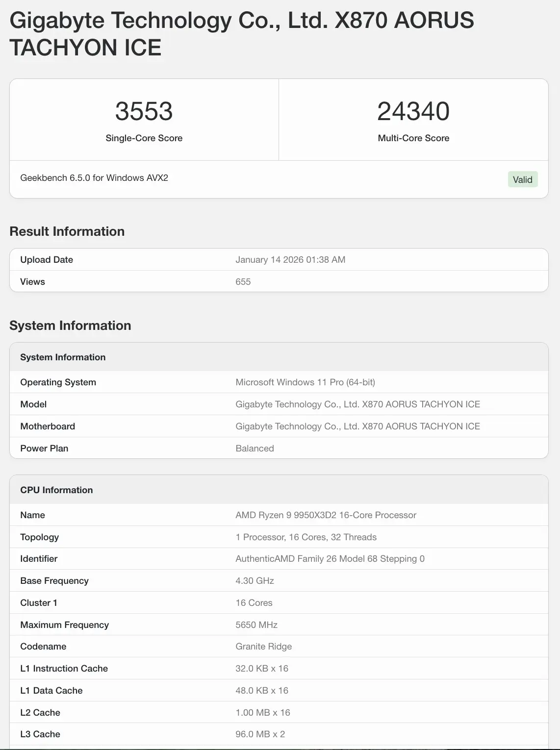Click the Balanced power plan value

(255, 449)
